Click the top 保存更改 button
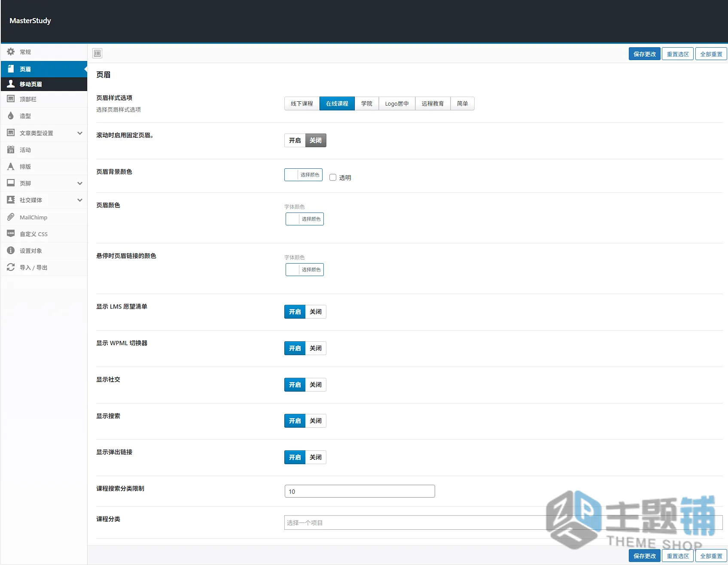Image resolution: width=728 pixels, height=565 pixels. (x=645, y=54)
